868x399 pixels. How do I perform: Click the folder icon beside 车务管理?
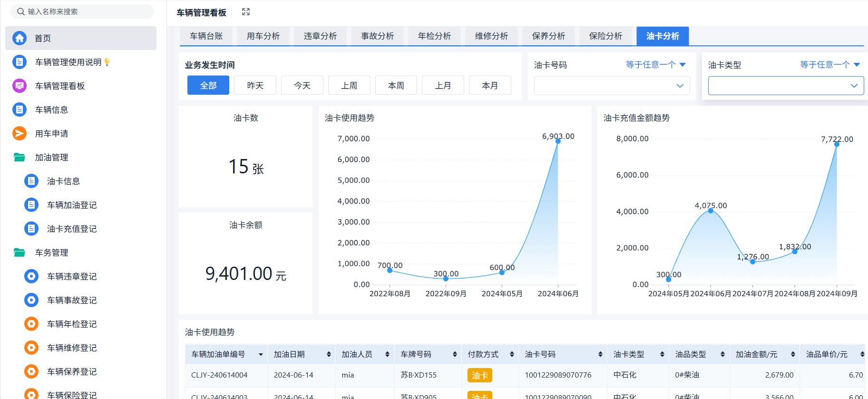(20, 252)
